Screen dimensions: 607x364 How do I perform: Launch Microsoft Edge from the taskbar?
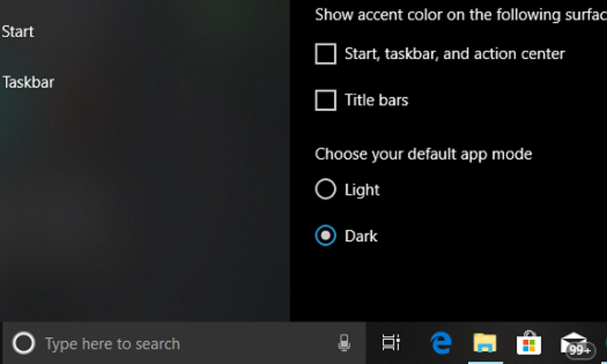click(441, 343)
